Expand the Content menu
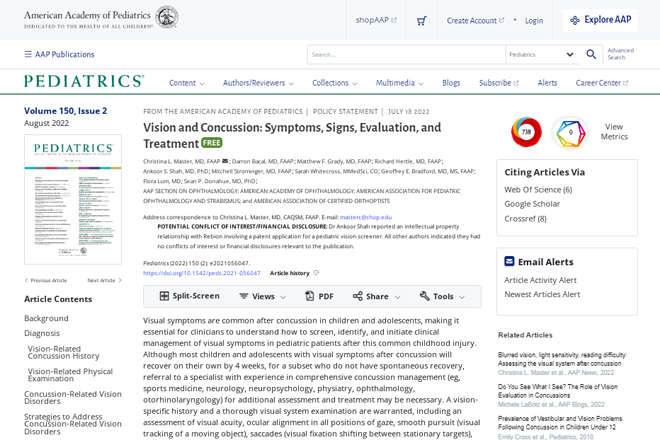Viewport: 660px width, 440px height. (x=186, y=83)
